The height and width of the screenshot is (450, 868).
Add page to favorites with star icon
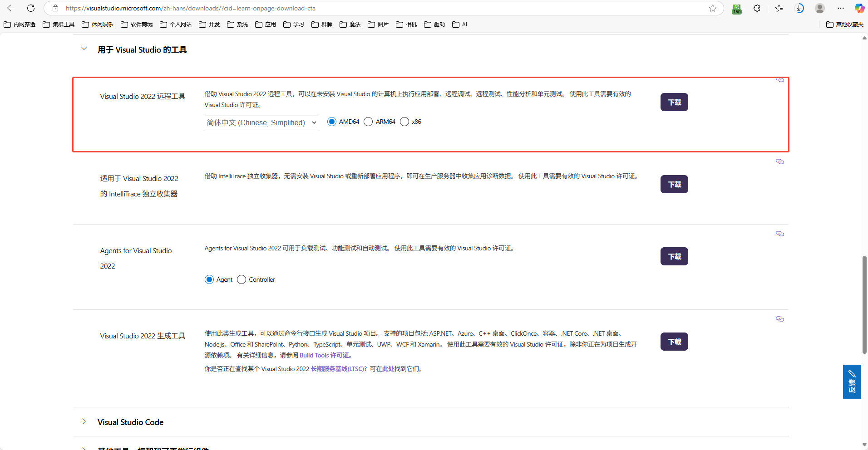tap(713, 8)
